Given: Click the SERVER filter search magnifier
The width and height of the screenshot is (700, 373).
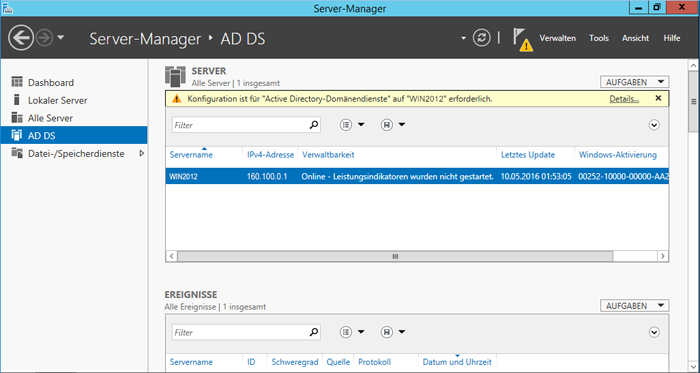Looking at the screenshot, I should point(314,125).
